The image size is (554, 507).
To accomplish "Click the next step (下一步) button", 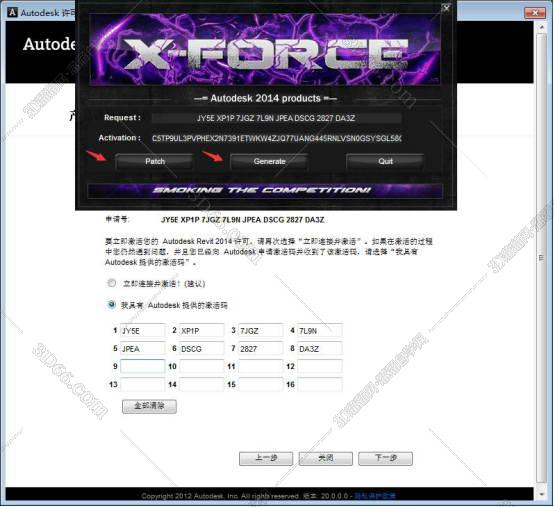I will coord(385,458).
